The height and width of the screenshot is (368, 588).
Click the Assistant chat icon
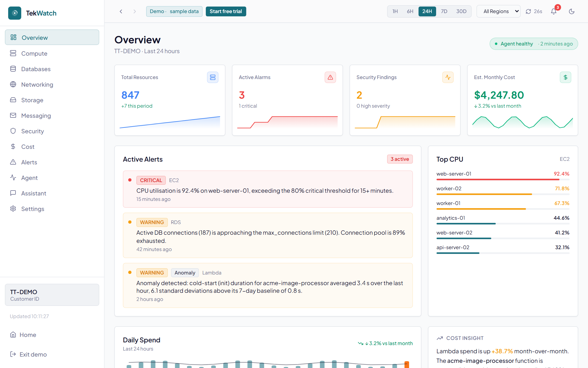point(13,193)
